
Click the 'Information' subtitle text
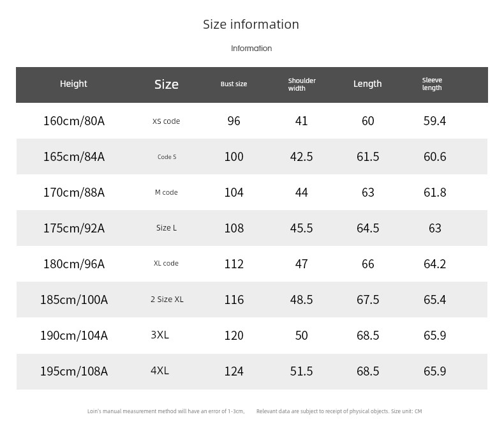[251, 49]
